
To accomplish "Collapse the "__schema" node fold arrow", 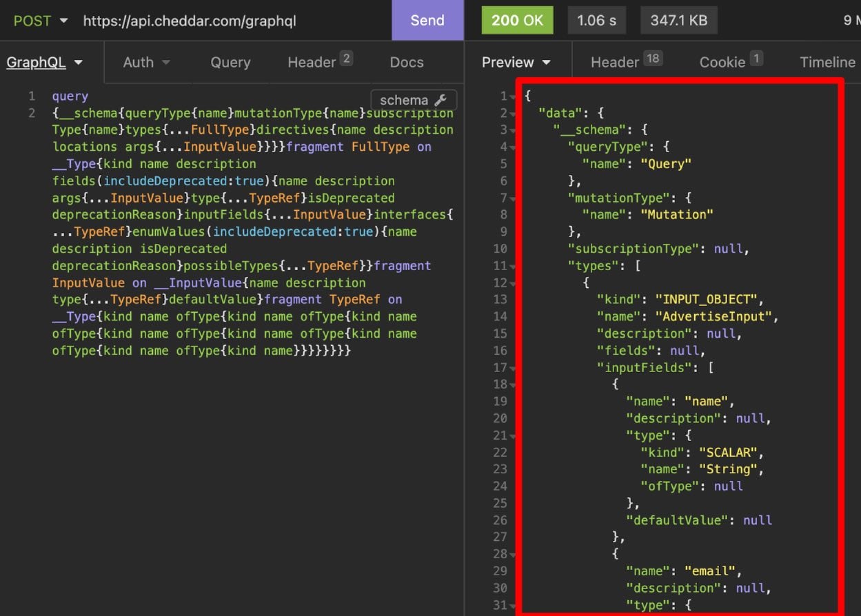I will [x=514, y=130].
